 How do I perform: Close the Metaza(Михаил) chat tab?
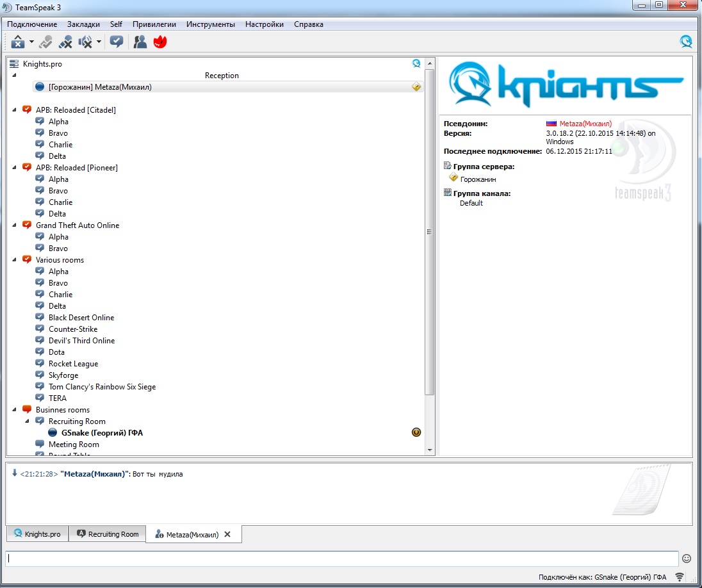pyautogui.click(x=227, y=534)
